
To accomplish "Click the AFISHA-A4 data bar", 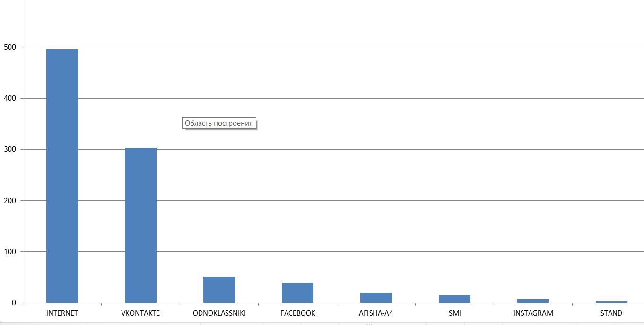I will coord(376,298).
